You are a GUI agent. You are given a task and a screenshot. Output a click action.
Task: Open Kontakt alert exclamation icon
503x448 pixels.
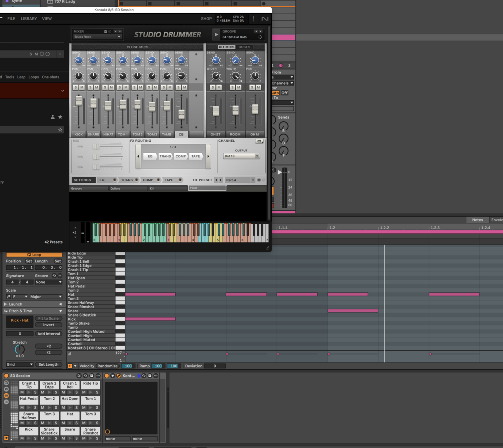(253, 19)
